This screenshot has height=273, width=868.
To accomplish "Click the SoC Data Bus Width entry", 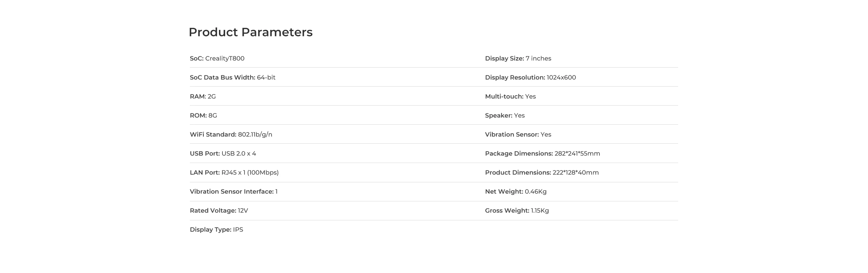I will pyautogui.click(x=233, y=77).
